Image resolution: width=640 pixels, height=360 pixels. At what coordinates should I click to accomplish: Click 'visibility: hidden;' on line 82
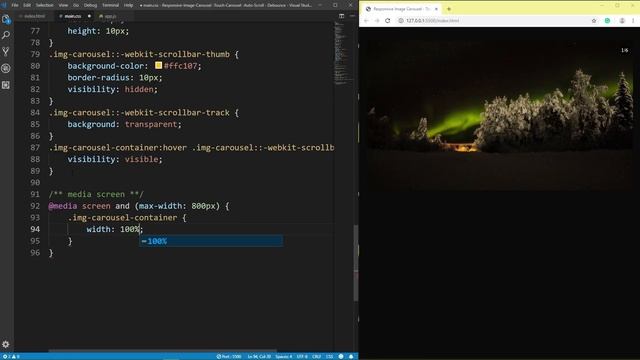click(x=112, y=89)
